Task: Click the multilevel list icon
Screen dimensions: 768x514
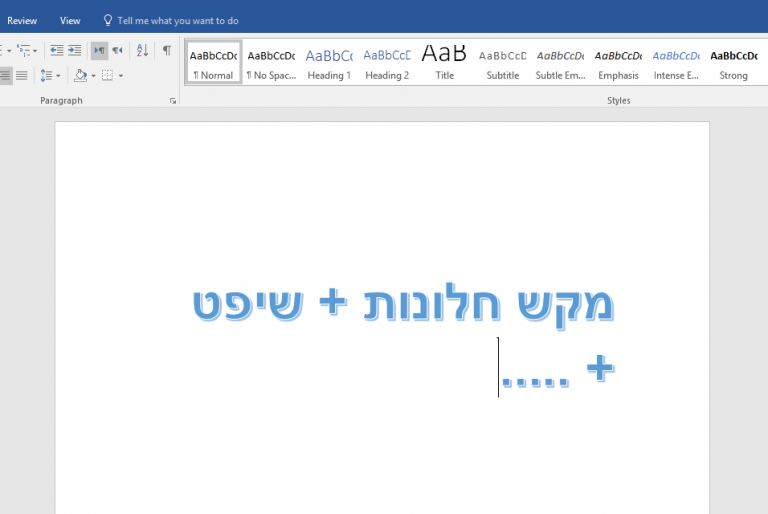Action: (x=24, y=50)
